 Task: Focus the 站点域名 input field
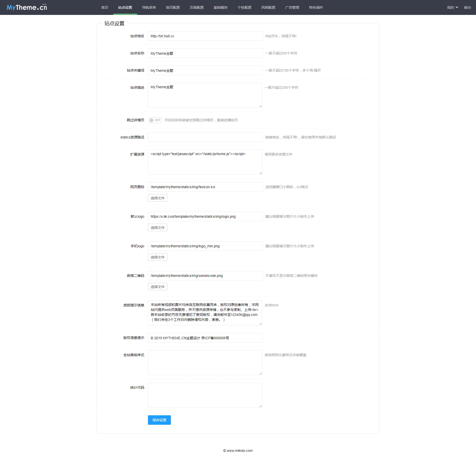205,36
